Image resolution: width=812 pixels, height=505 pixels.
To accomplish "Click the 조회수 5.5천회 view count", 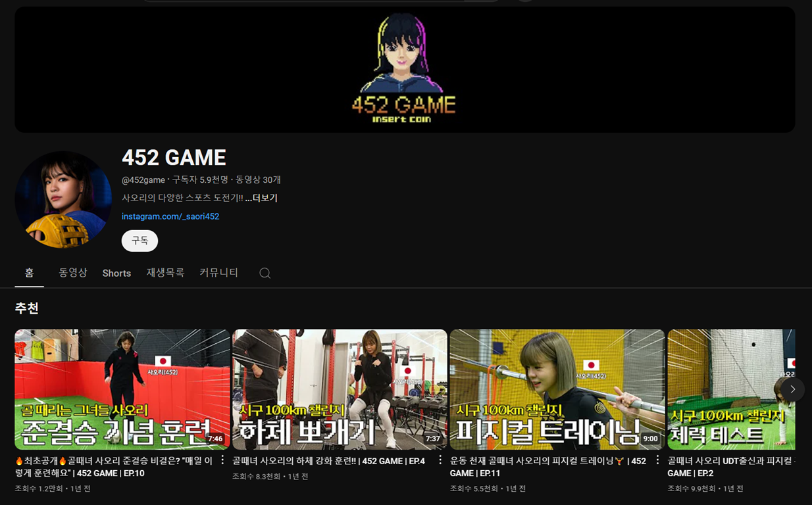I will tap(474, 489).
